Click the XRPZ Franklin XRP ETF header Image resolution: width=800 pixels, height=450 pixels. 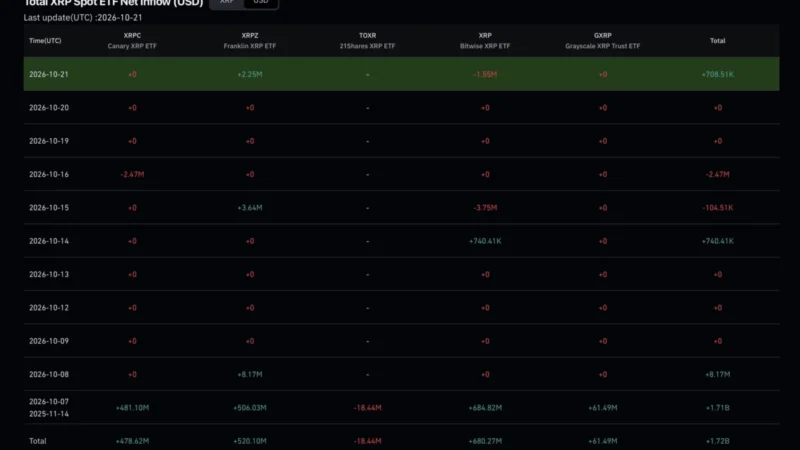tap(250, 41)
